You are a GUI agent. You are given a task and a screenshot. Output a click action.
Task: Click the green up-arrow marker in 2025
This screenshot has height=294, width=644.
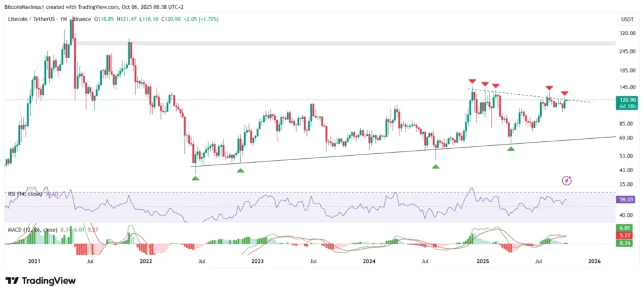(511, 148)
